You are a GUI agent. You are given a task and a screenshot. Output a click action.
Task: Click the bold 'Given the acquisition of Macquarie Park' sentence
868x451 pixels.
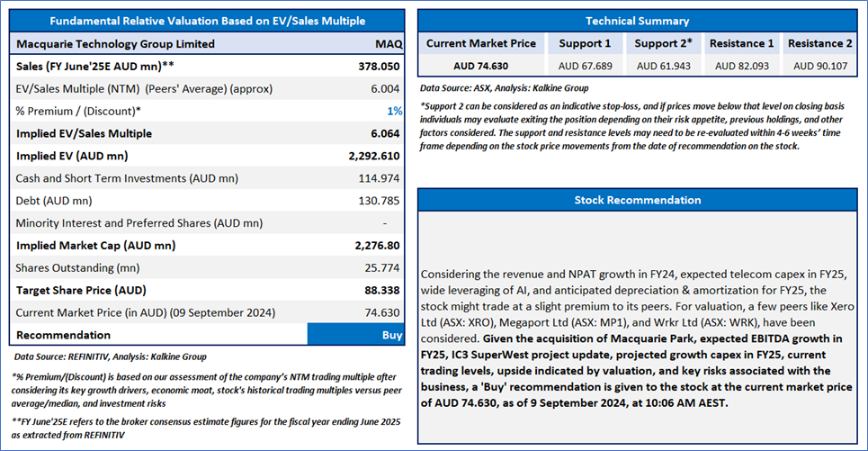pyautogui.click(x=637, y=371)
